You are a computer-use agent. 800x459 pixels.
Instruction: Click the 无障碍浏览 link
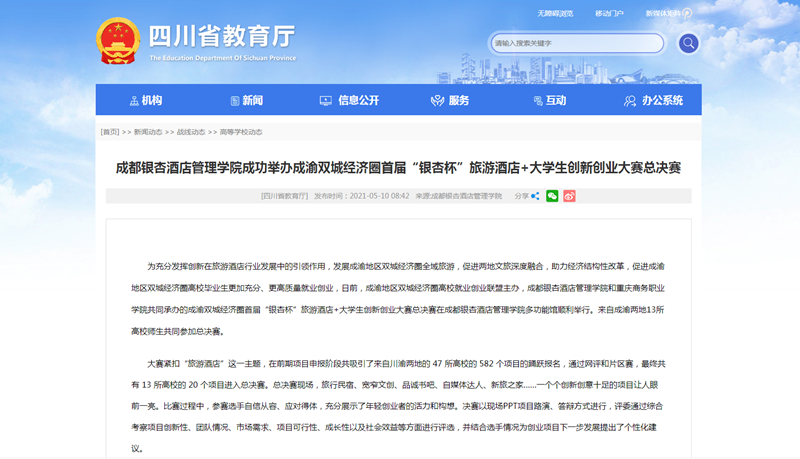tap(555, 14)
